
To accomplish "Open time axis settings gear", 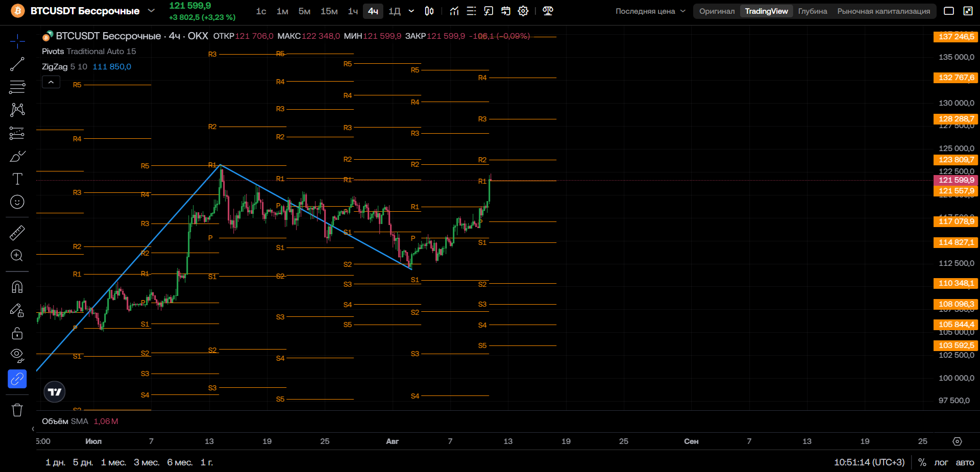I will (x=958, y=441).
